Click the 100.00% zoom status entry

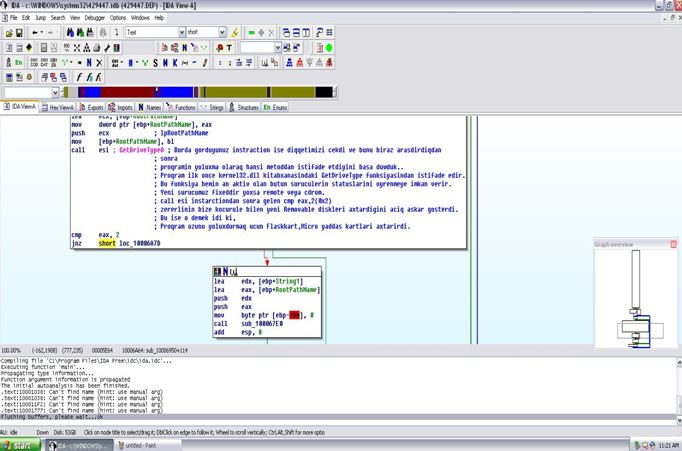11,351
